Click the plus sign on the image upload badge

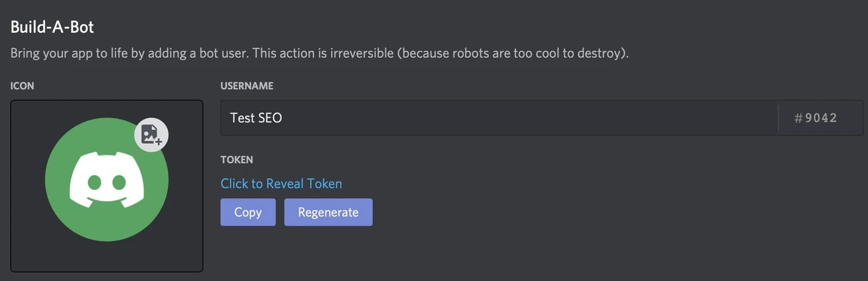pyautogui.click(x=159, y=142)
